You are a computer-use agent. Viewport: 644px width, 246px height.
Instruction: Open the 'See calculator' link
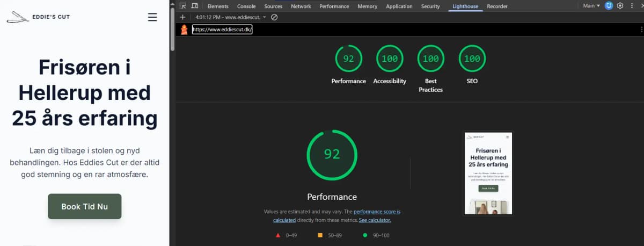click(375, 220)
